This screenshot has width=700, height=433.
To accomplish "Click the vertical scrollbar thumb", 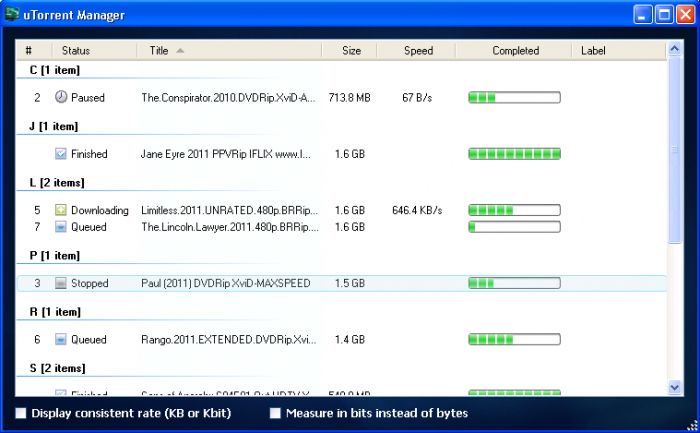I will [x=675, y=150].
